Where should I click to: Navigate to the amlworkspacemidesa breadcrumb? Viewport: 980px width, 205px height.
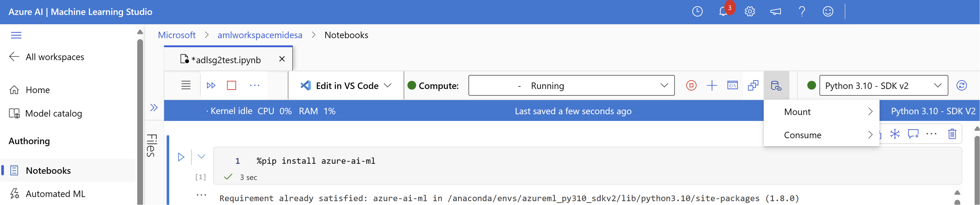click(260, 35)
